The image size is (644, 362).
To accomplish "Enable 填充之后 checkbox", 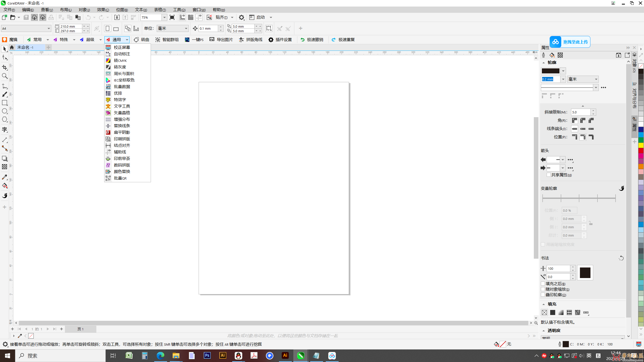I will point(543,284).
